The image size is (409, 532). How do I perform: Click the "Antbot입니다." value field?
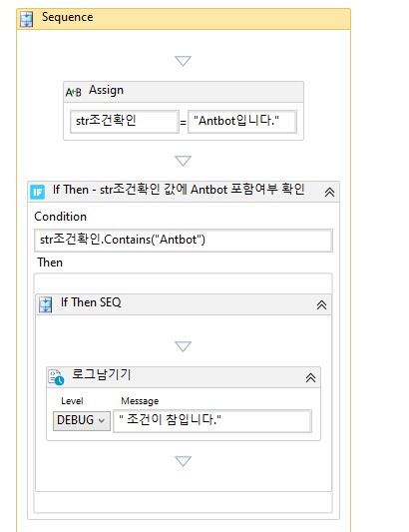pos(242,121)
